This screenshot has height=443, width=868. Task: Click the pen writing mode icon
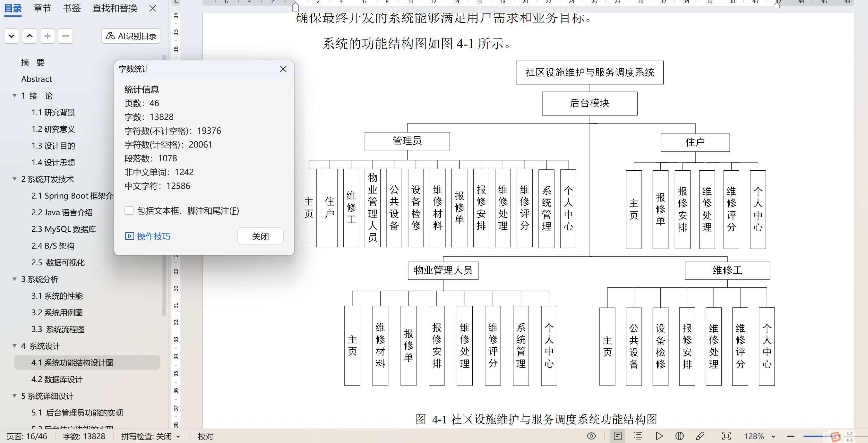[x=700, y=436]
